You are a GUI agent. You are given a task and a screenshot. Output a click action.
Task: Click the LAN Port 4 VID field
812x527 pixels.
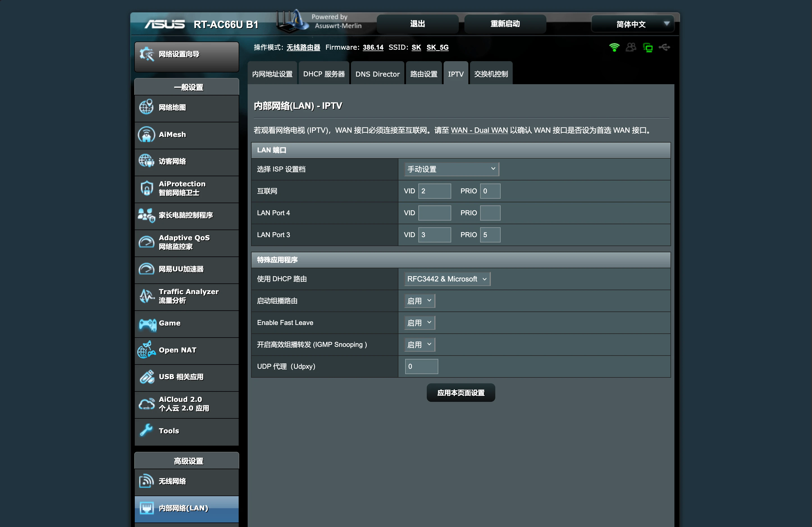point(434,213)
